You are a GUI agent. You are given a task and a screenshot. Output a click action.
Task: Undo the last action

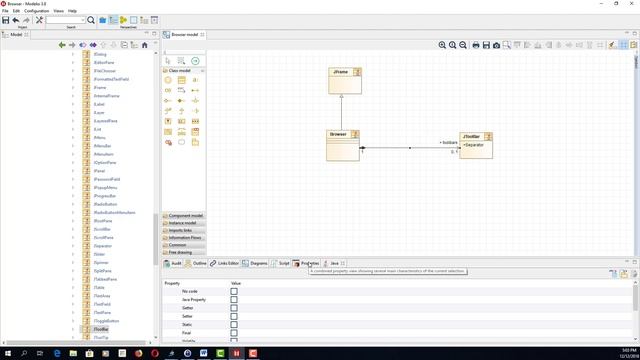pos(16,20)
